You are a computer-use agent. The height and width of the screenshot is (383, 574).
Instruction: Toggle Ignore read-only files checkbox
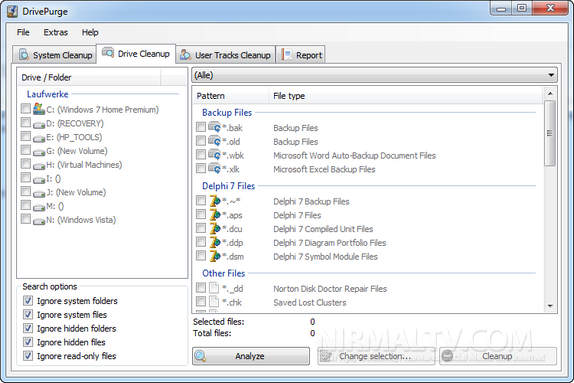pos(28,356)
